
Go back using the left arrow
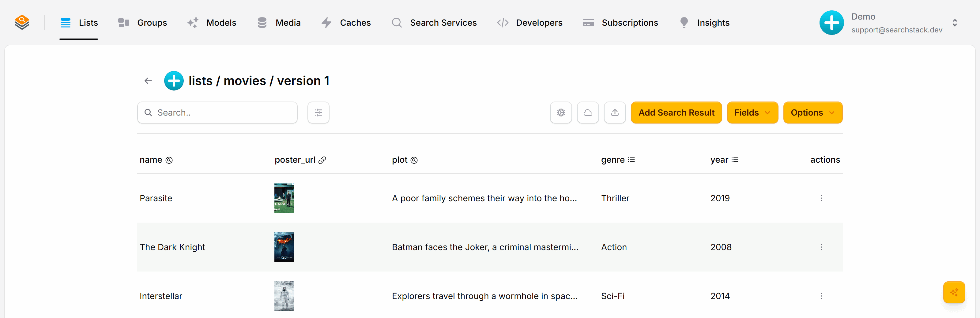148,80
